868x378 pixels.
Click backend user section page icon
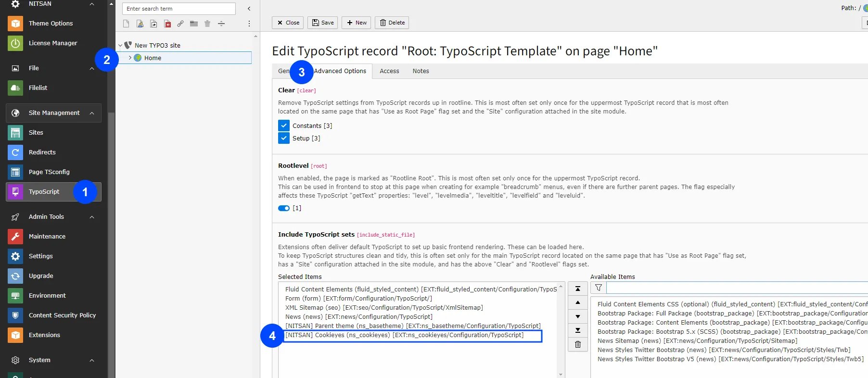(x=140, y=24)
